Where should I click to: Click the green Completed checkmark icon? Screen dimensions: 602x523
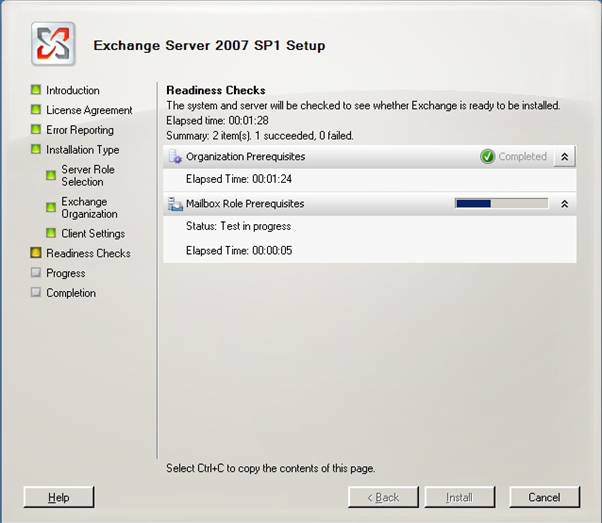(x=487, y=156)
